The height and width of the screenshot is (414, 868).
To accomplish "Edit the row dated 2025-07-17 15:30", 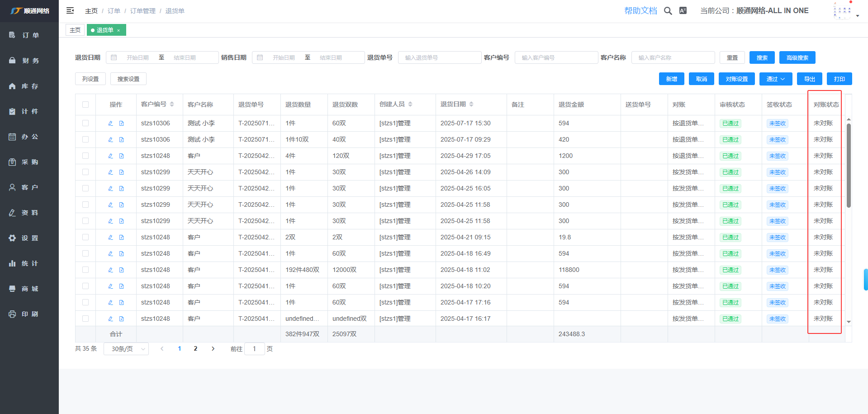I will tap(110, 123).
